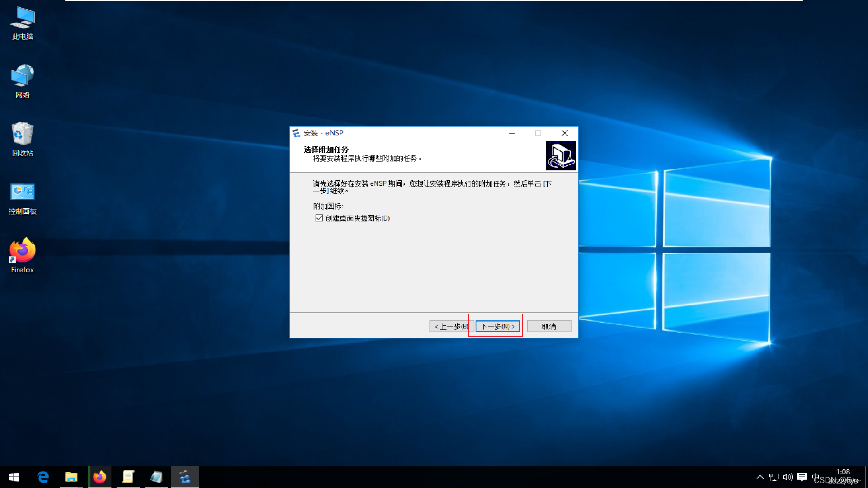Show hidden system tray icons

(760, 477)
